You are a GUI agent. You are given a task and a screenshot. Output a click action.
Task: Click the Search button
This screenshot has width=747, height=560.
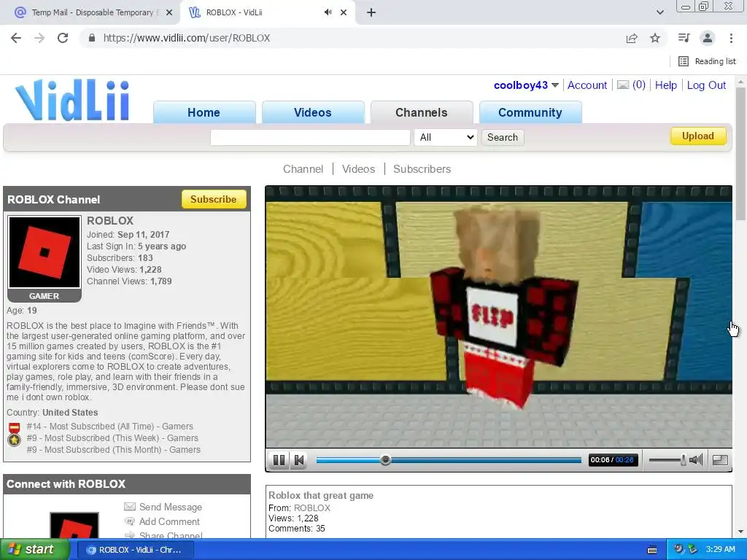(x=502, y=137)
